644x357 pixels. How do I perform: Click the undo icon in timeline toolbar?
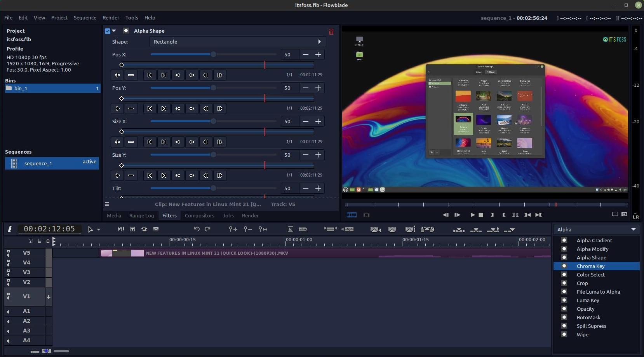coord(197,229)
